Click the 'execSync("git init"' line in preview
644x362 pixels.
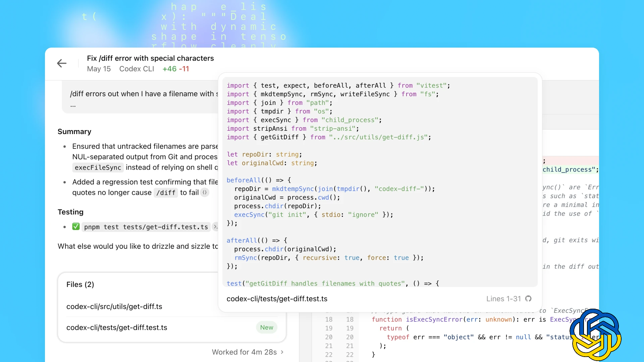[313, 215]
